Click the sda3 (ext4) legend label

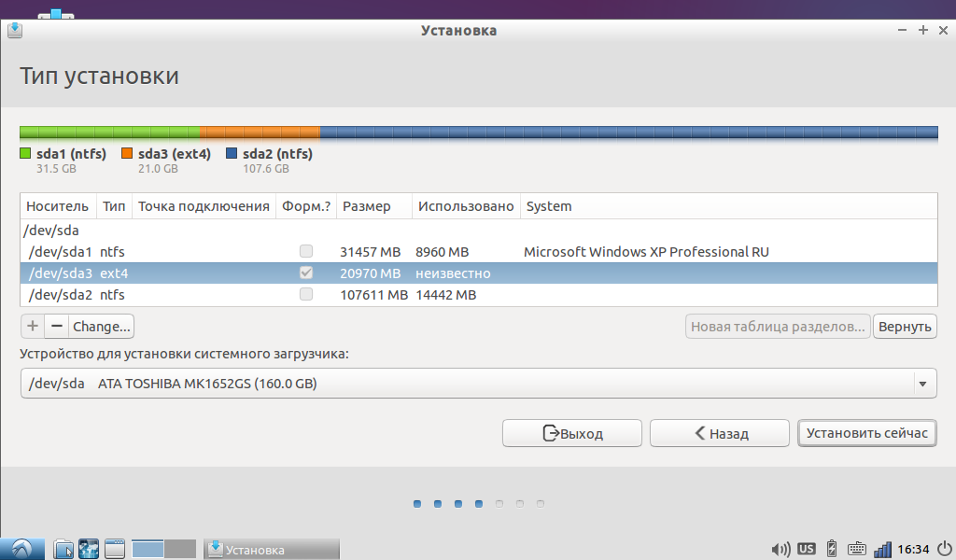pyautogui.click(x=175, y=154)
